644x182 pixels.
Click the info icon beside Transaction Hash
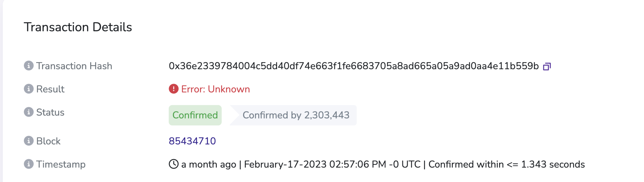click(x=29, y=66)
